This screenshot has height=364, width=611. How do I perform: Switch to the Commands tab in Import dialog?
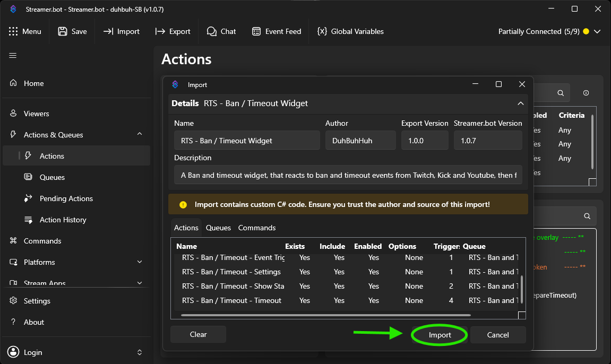[257, 228]
